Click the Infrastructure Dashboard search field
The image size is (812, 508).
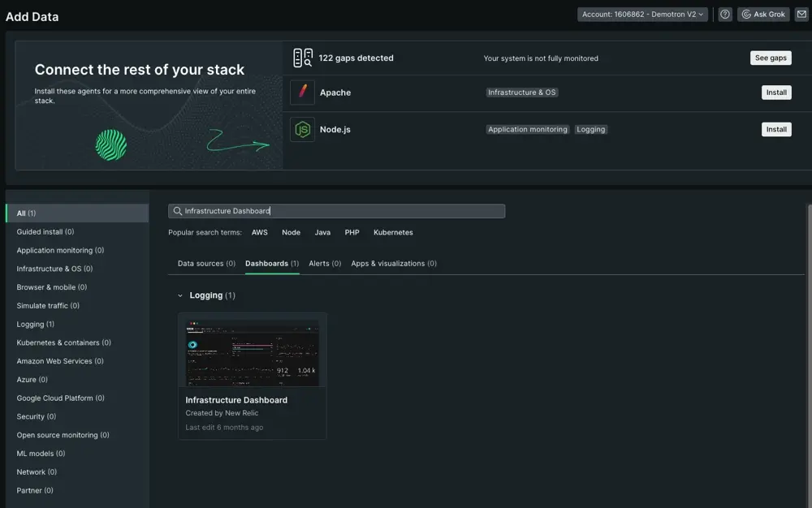(x=341, y=211)
